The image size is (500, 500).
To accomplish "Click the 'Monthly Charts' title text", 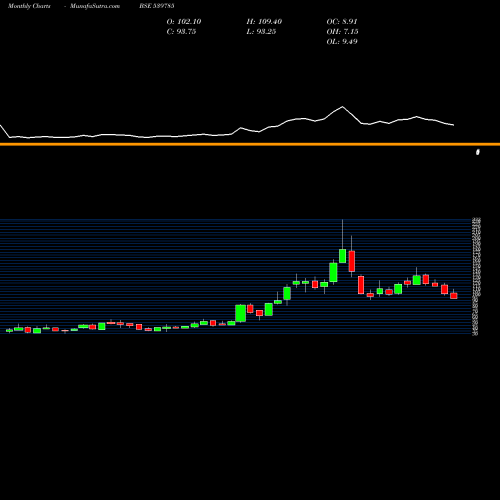I will [x=29, y=6].
